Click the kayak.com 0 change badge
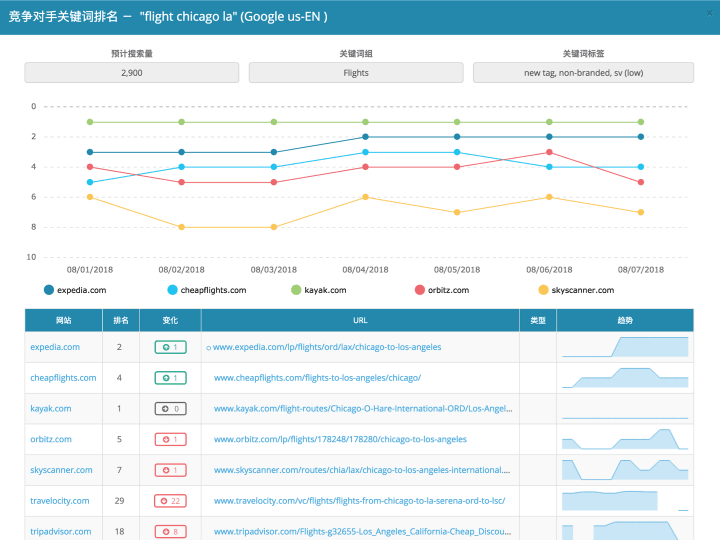This screenshot has width=720, height=540. point(170,409)
